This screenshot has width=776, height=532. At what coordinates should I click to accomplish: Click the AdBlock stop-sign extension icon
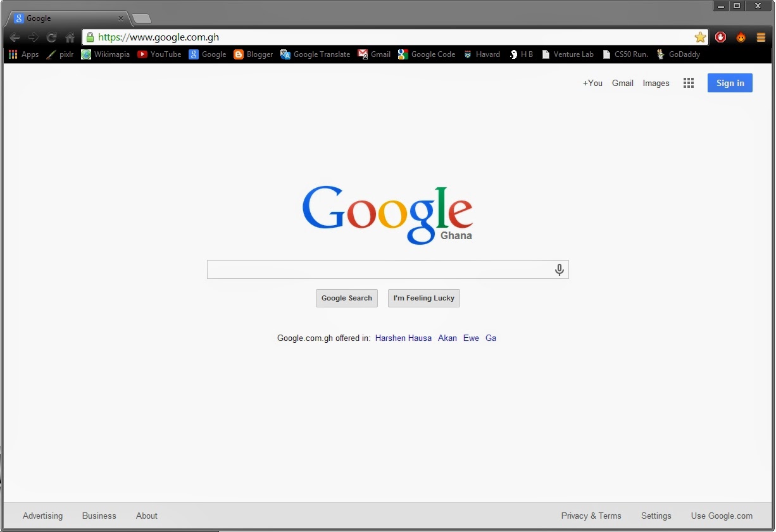click(x=720, y=37)
